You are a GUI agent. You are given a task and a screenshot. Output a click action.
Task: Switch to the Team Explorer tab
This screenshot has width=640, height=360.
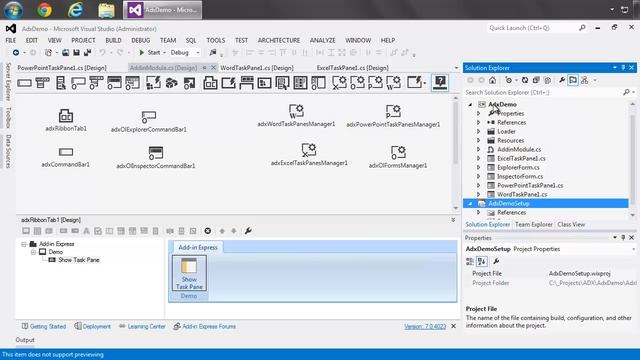[533, 224]
